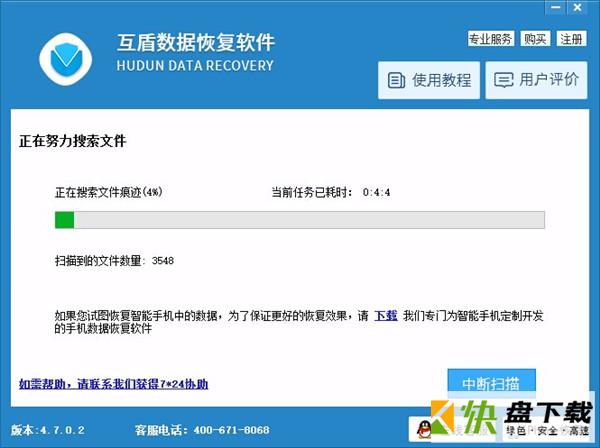Click the green scan progress bar
The height and width of the screenshot is (448, 600).
pos(300,220)
